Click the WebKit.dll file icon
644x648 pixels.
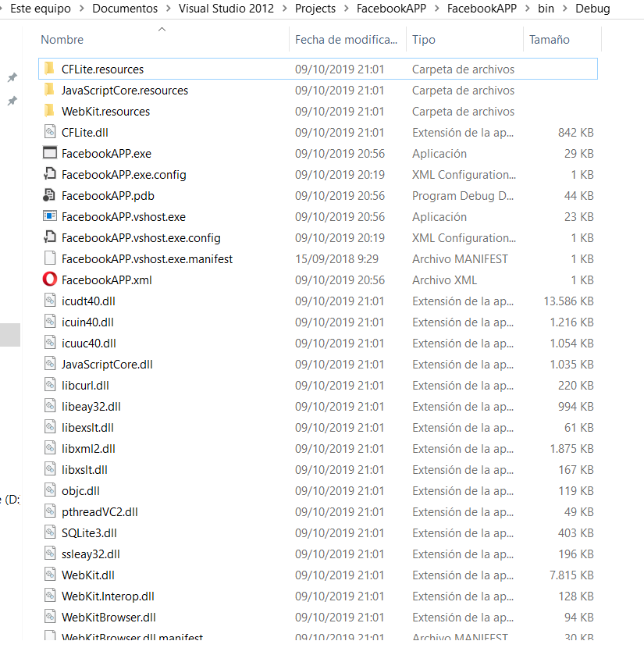point(50,575)
